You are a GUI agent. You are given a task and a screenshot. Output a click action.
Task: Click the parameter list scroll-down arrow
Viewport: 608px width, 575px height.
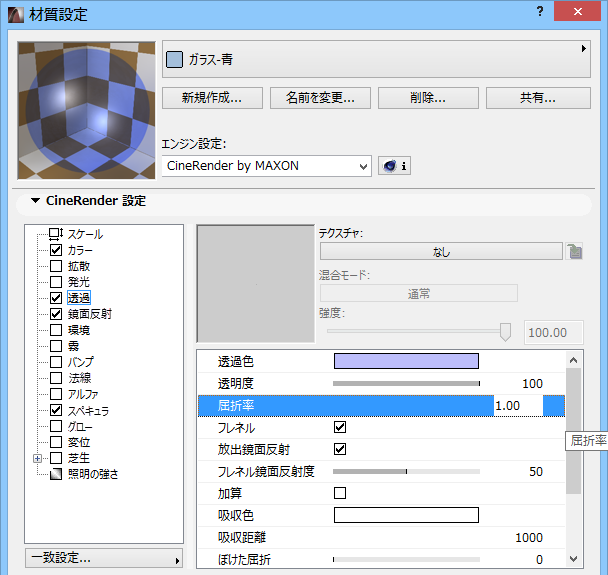click(574, 559)
